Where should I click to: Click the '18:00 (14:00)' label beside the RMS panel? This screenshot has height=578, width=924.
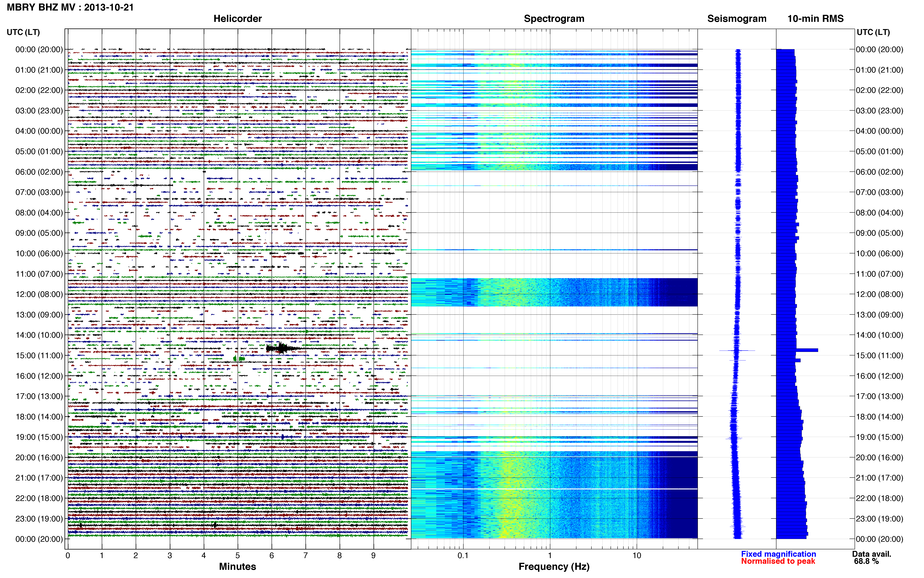coord(880,417)
